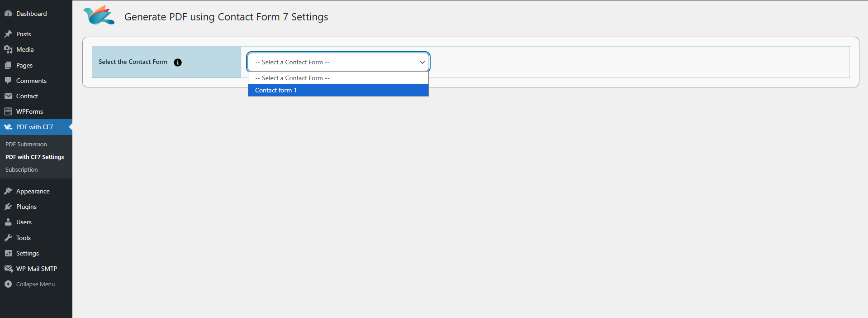
Task: Click the Tools wrench icon
Action: click(x=8, y=238)
